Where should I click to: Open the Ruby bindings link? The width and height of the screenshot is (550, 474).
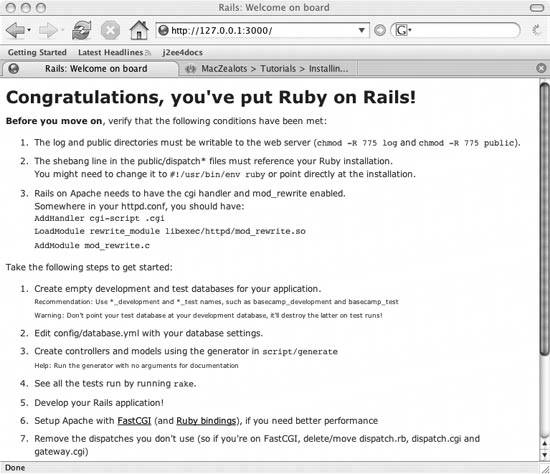click(x=206, y=421)
